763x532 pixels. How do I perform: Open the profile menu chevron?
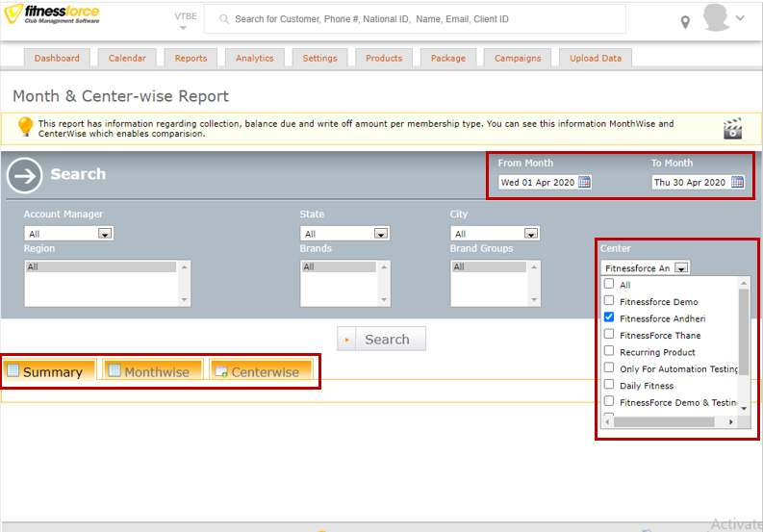point(740,18)
